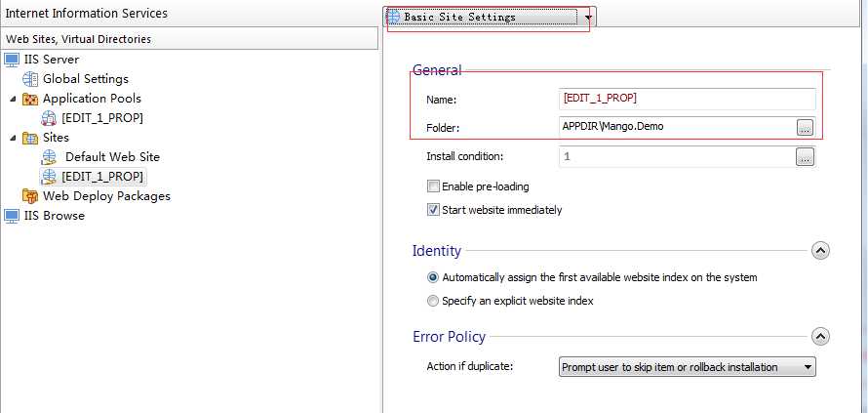Click the Web Deploy Packages icon
This screenshot has height=413, width=868.
coord(30,196)
